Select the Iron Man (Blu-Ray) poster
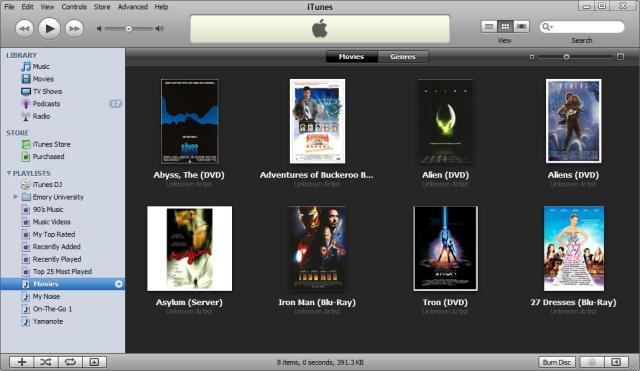The width and height of the screenshot is (640, 371). tap(317, 249)
